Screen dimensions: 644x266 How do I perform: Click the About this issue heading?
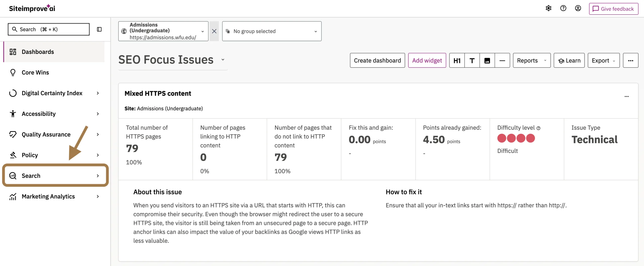coord(157,192)
